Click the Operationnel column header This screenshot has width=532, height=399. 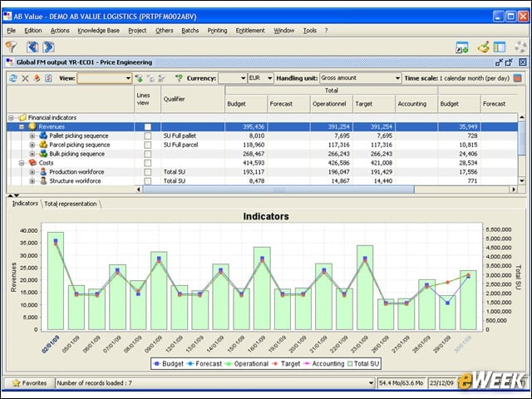click(331, 104)
